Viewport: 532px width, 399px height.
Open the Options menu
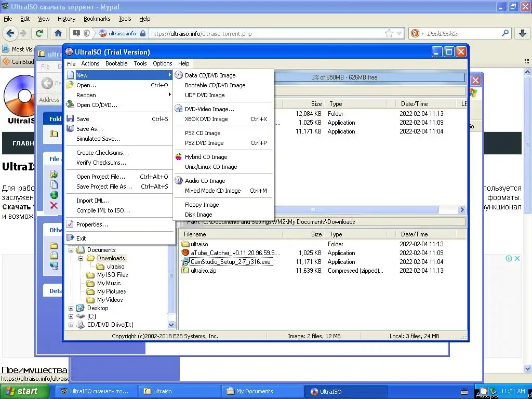(163, 63)
